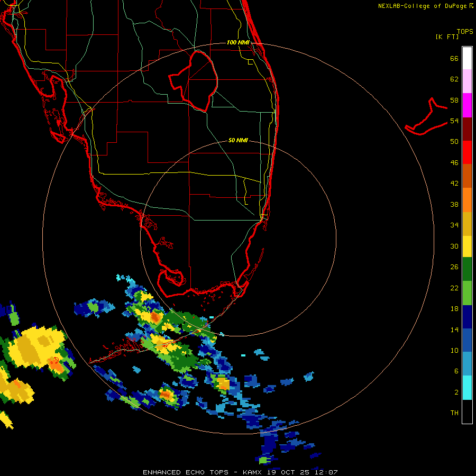The image size is (476, 476).
Task: Click the 2 legend value
Action: coord(456,392)
